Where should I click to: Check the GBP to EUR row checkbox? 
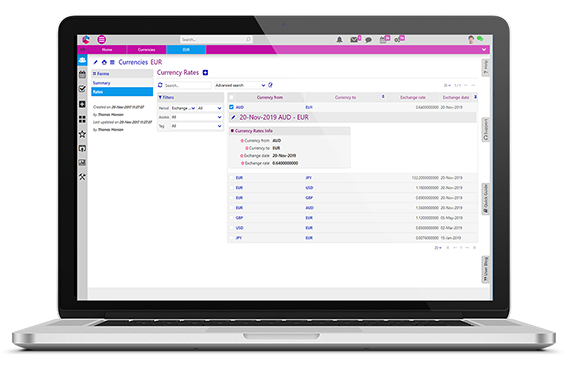click(x=231, y=218)
